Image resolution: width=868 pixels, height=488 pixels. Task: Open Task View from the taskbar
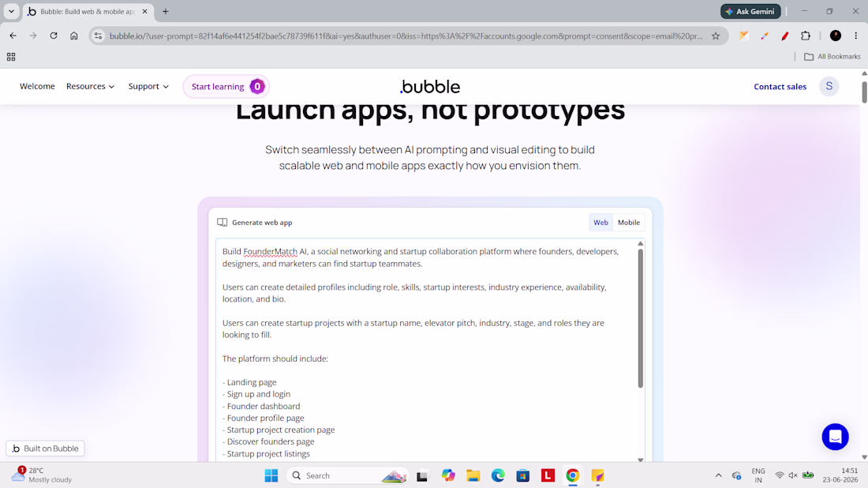pos(422,475)
